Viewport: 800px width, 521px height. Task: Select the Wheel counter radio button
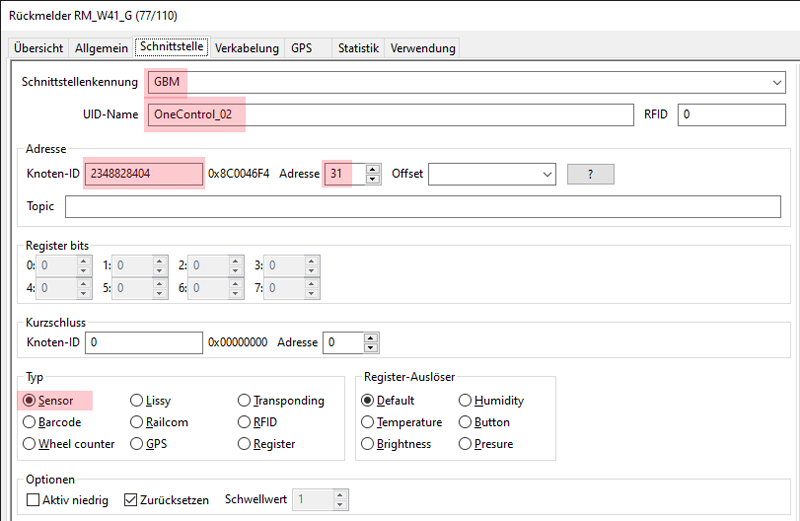30,443
